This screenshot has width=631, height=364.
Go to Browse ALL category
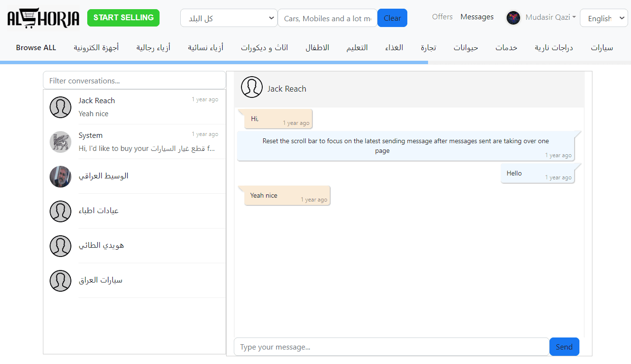coord(36,48)
